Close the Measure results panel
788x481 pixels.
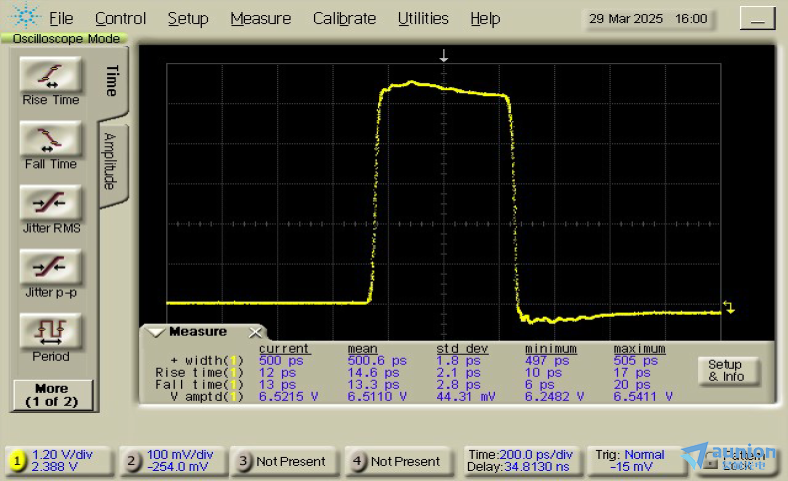(x=255, y=332)
